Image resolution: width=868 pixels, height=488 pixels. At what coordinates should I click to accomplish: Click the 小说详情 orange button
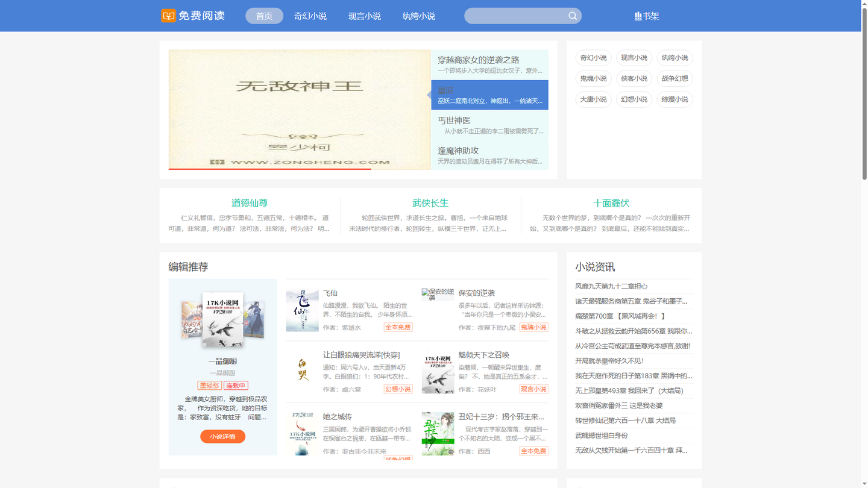tap(222, 436)
